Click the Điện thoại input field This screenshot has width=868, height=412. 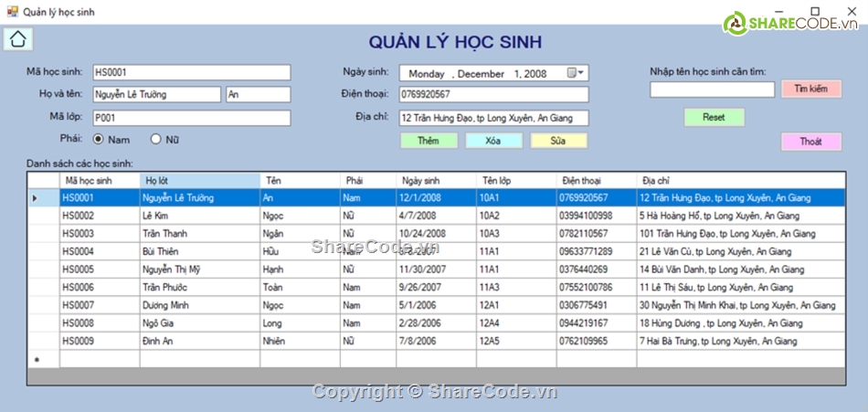[493, 95]
